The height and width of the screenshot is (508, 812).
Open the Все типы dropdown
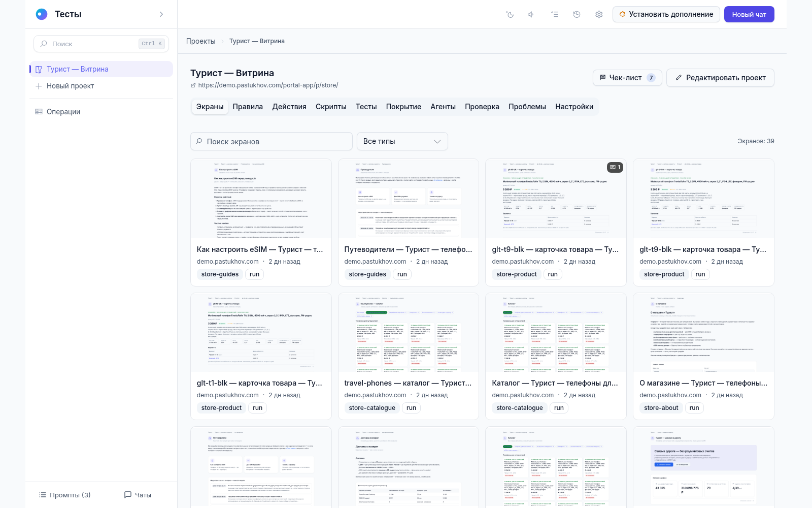click(x=402, y=141)
